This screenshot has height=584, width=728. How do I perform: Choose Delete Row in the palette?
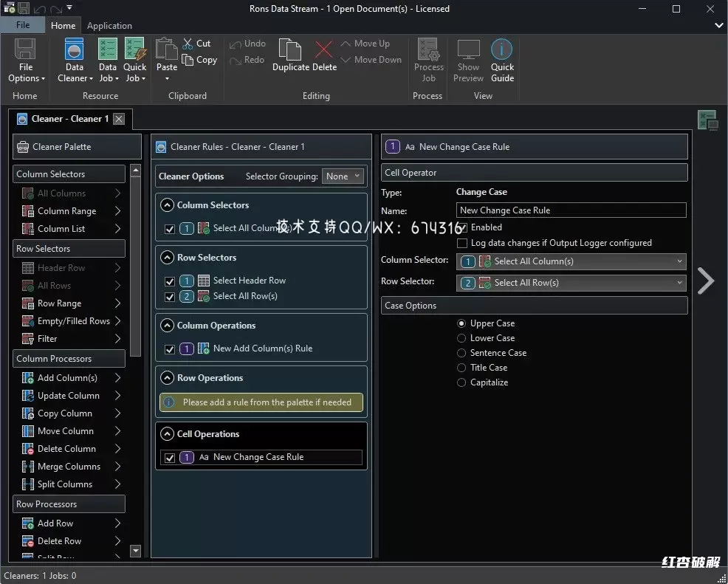pos(71,541)
